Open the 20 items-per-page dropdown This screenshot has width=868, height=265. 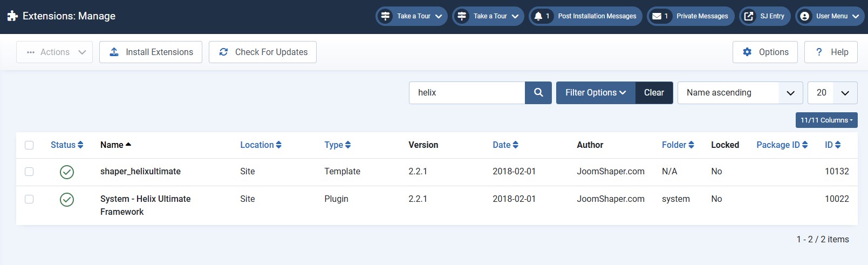click(x=832, y=93)
